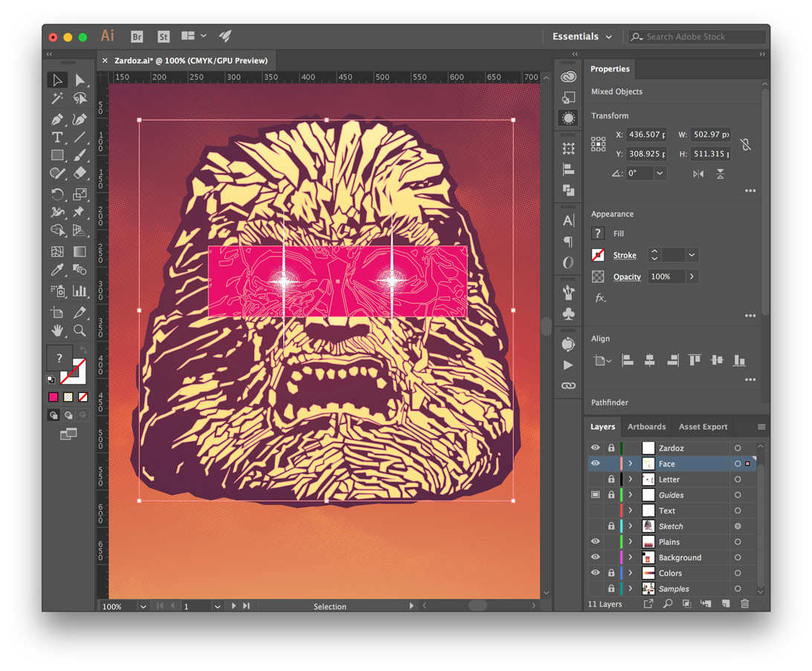Choose the Magic Wand tool
Viewport: 812px width, 671px height.
click(x=57, y=98)
